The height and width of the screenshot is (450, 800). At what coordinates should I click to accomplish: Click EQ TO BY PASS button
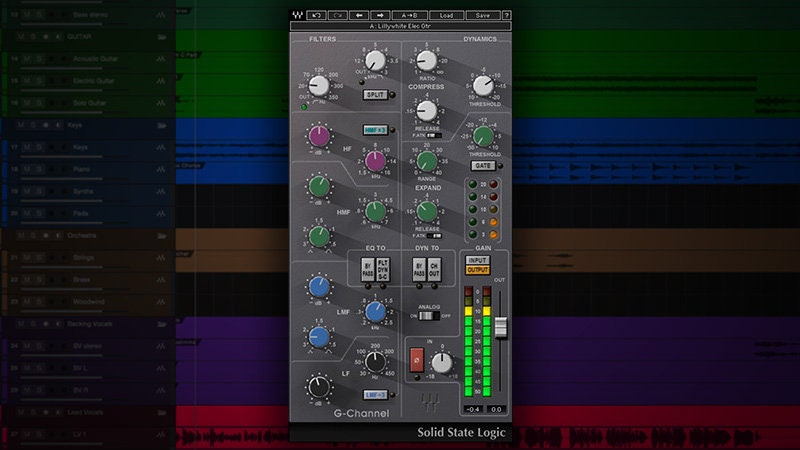click(x=368, y=270)
